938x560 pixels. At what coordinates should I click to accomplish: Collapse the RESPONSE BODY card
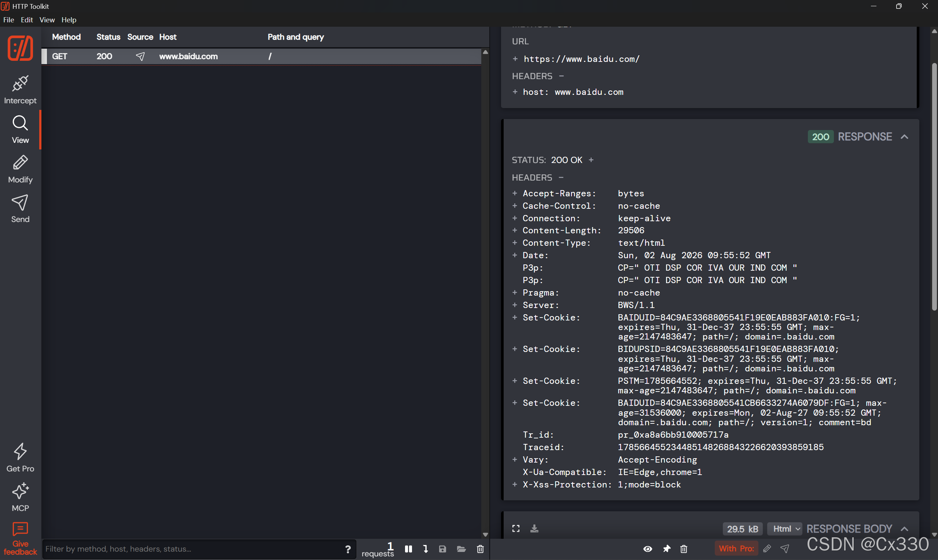coord(904,529)
